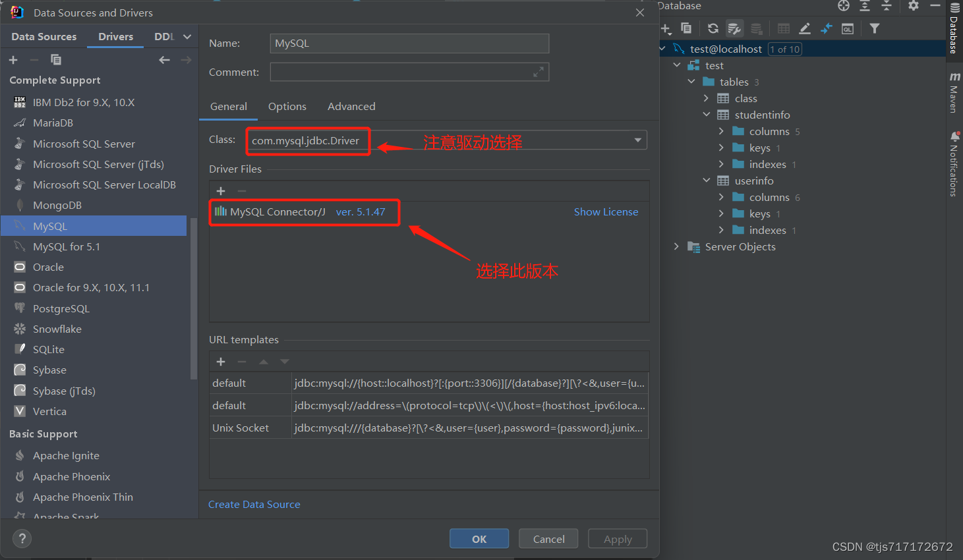Open the Notifications side tool window
This screenshot has width=963, height=560.
[954, 163]
